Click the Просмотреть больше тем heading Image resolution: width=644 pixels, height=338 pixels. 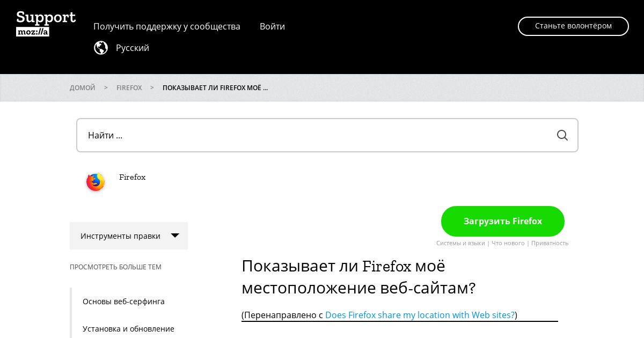[115, 267]
